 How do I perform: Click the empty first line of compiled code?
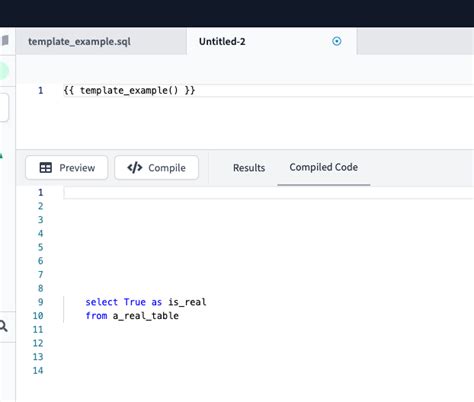tap(268, 193)
